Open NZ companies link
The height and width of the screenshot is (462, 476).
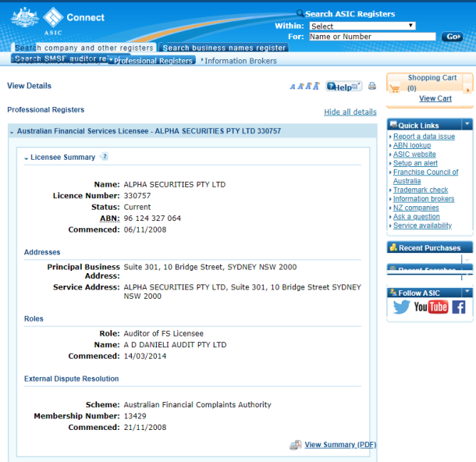(x=416, y=208)
